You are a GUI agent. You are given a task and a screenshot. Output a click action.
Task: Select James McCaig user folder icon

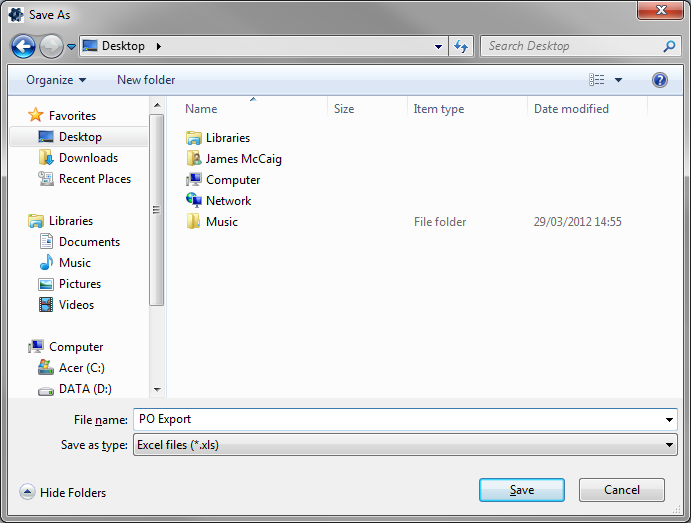pyautogui.click(x=193, y=159)
